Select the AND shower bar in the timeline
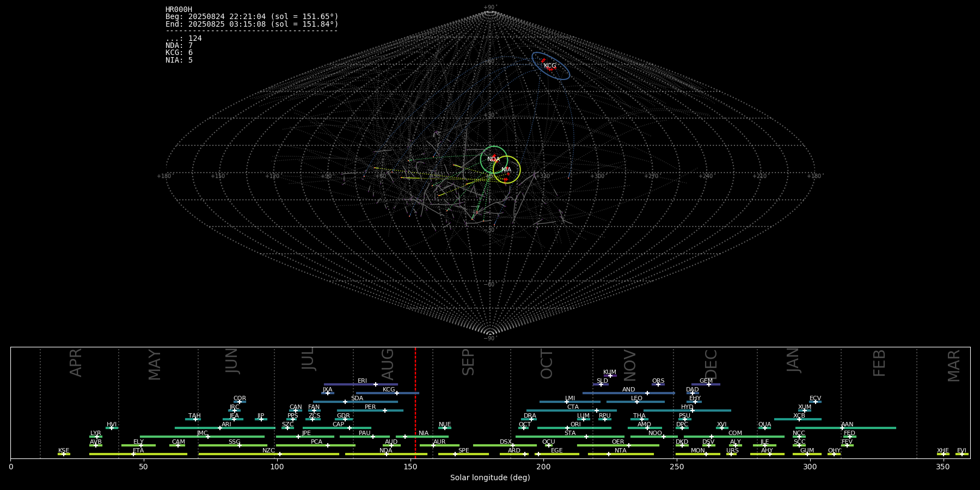Screen dimensions: 980x490 [629, 393]
